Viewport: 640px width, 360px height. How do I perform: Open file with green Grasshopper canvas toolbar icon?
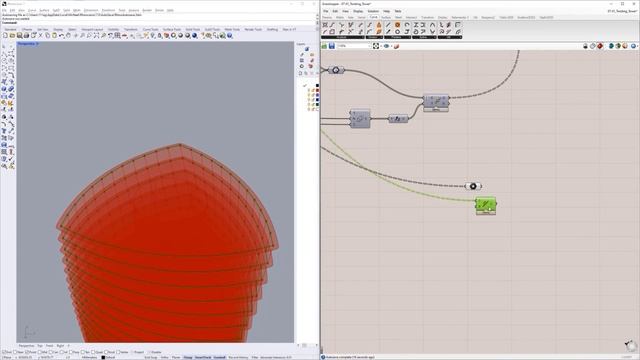[324, 46]
